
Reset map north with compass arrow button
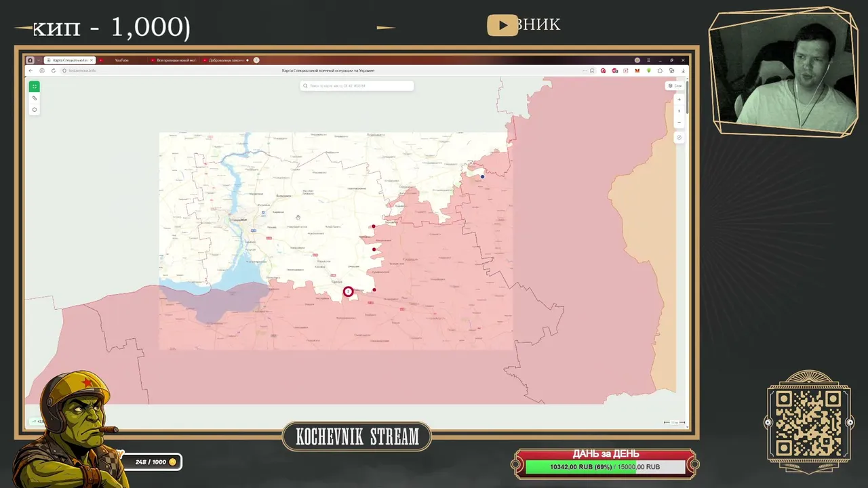pyautogui.click(x=679, y=111)
